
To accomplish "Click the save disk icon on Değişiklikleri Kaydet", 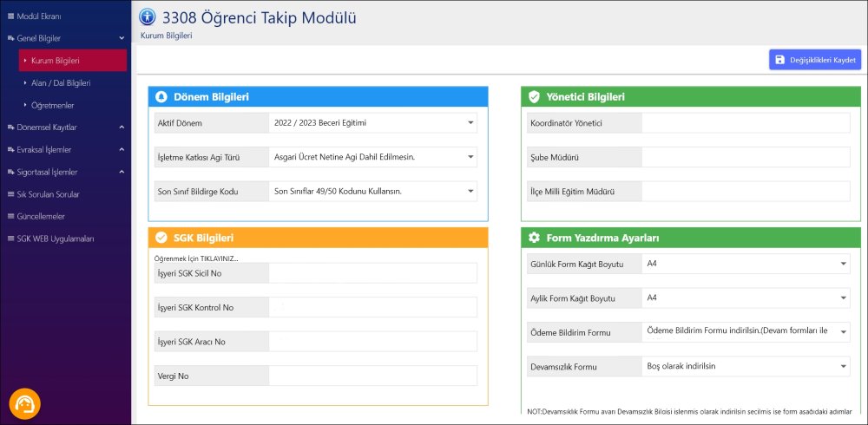I will pyautogui.click(x=780, y=60).
